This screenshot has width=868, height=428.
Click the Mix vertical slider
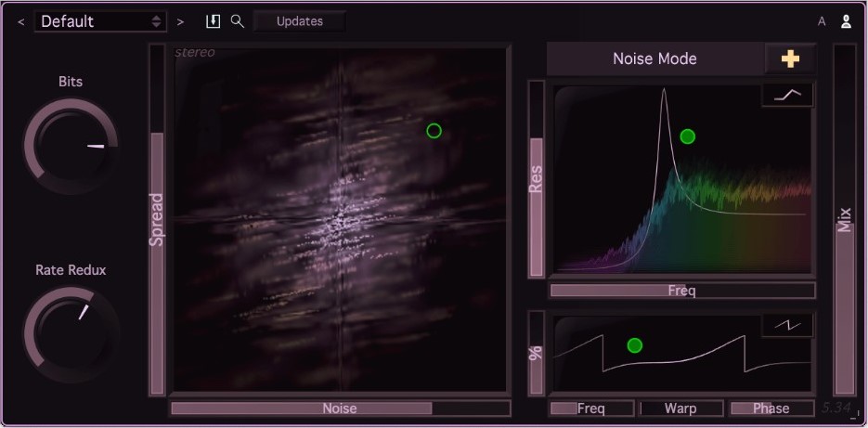(844, 221)
